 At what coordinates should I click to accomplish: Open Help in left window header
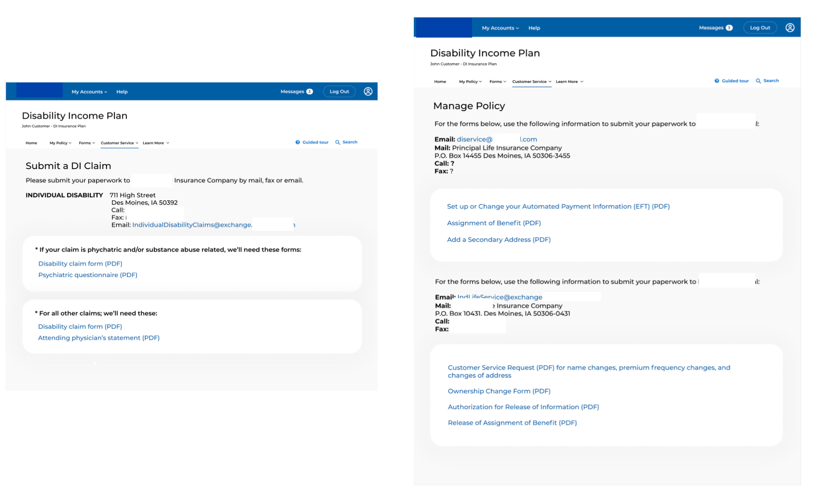tap(122, 92)
